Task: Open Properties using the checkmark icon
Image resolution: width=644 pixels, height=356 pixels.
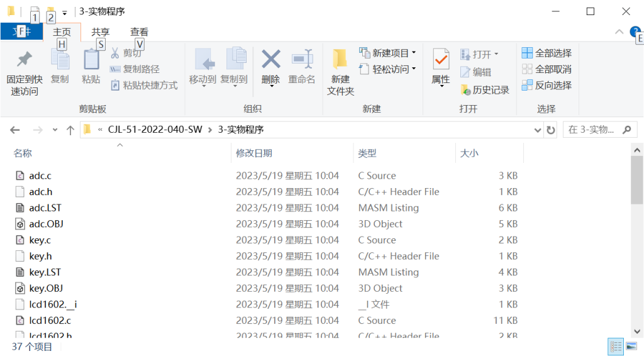Action: (x=440, y=60)
